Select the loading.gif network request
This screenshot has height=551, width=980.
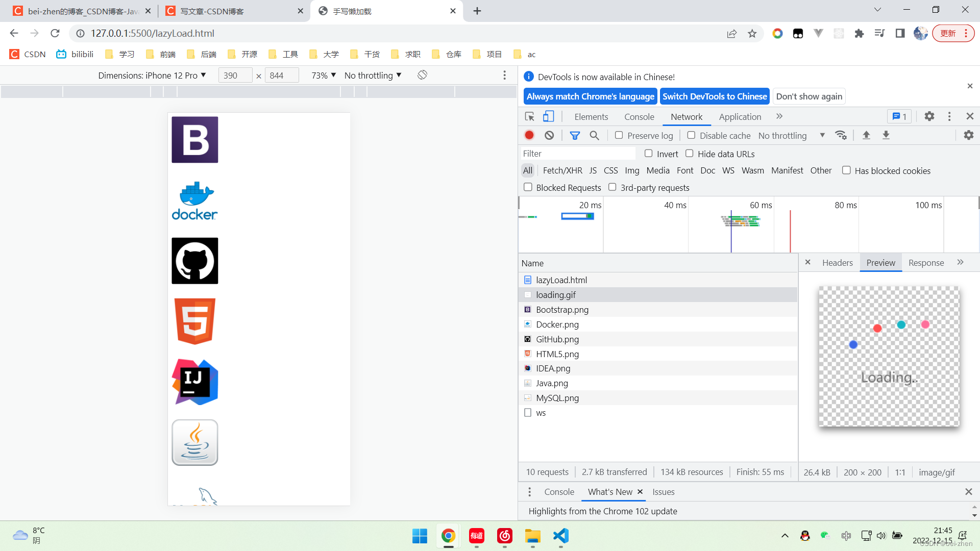pos(555,295)
